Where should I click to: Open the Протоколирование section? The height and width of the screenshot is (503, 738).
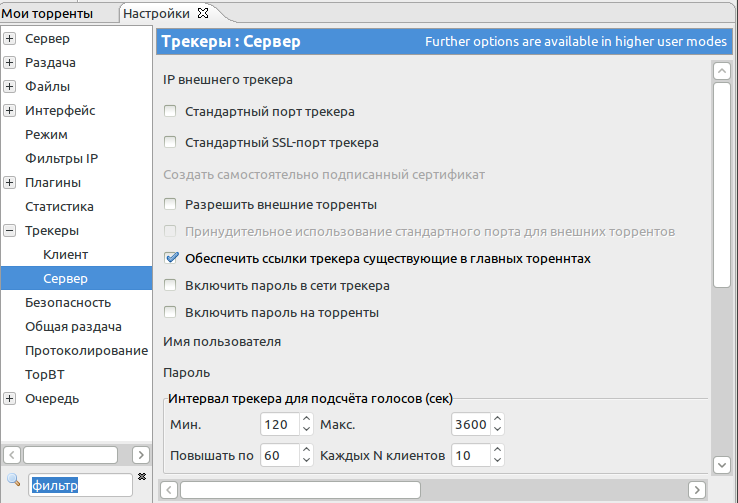click(x=87, y=351)
